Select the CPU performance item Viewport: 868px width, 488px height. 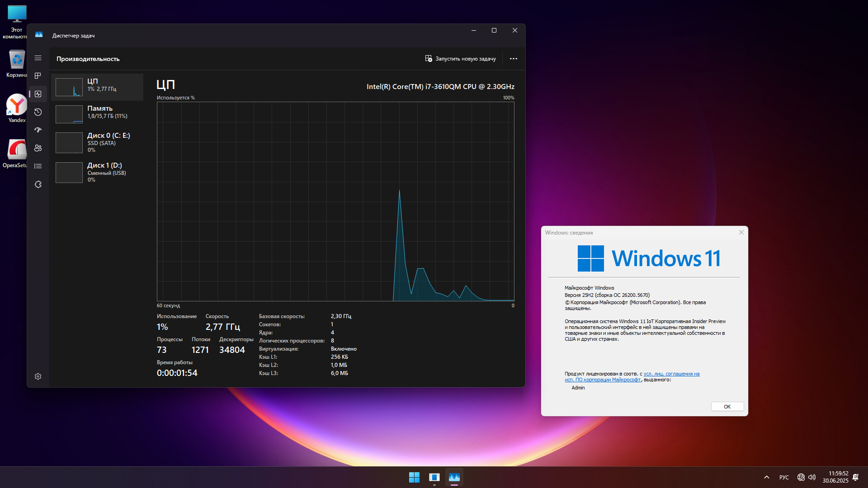coord(97,87)
